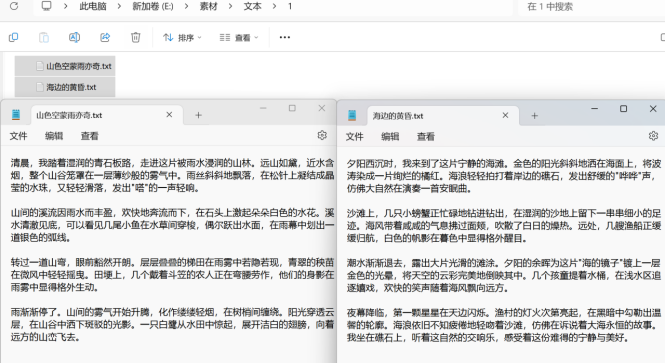The height and width of the screenshot is (364, 666).
Task: Click the rename icon in Explorer toolbar
Action: pos(74,37)
